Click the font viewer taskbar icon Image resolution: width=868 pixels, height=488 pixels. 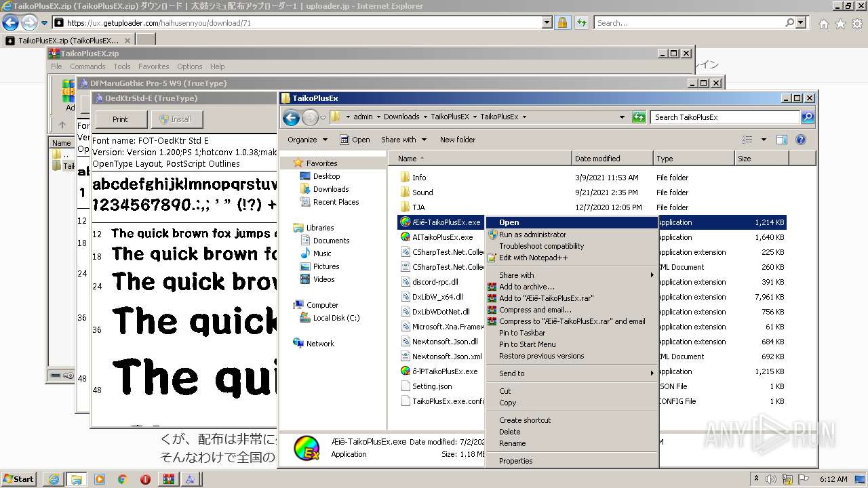[x=190, y=479]
